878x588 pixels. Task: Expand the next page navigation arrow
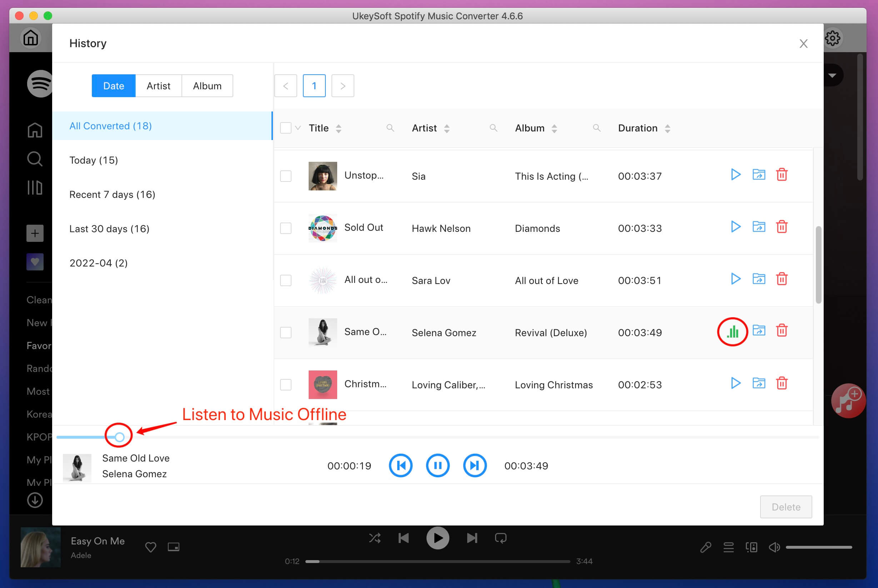pos(343,85)
